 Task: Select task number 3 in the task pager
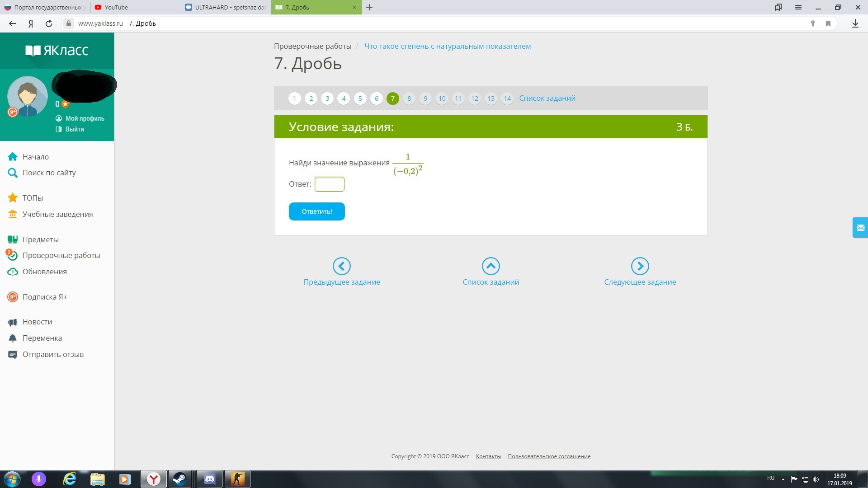point(327,99)
